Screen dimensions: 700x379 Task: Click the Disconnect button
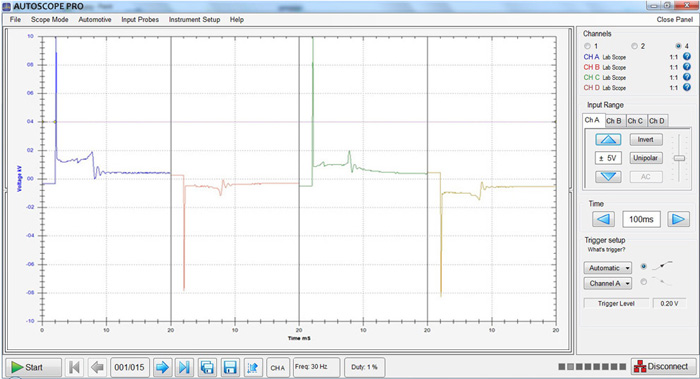click(x=663, y=367)
